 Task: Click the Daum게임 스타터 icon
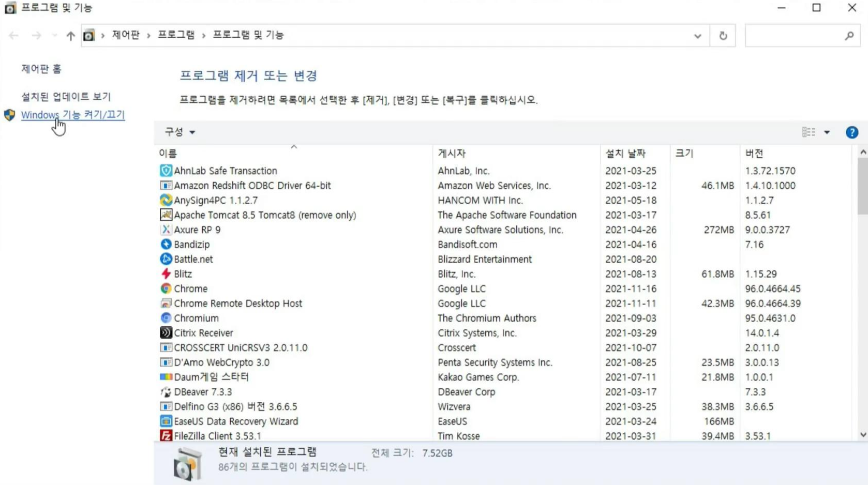(x=166, y=376)
